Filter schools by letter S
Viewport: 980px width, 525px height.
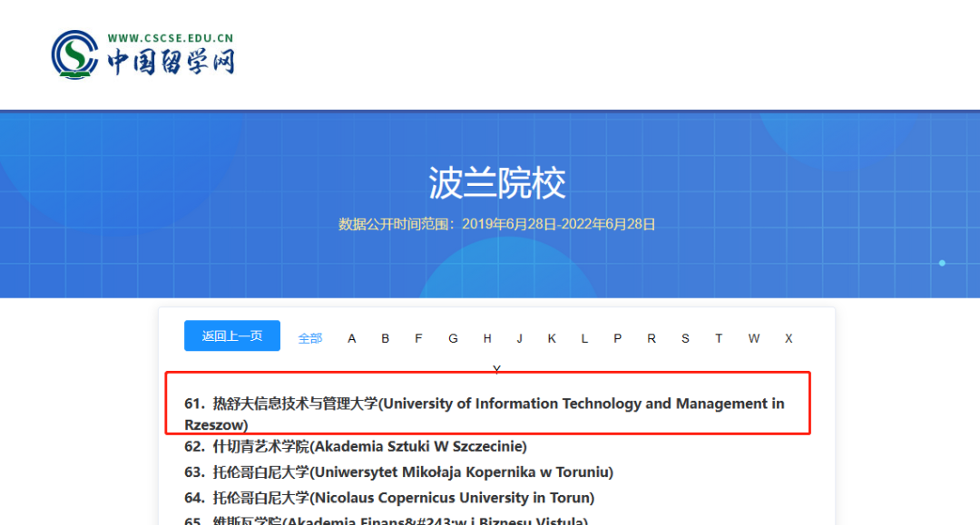685,338
